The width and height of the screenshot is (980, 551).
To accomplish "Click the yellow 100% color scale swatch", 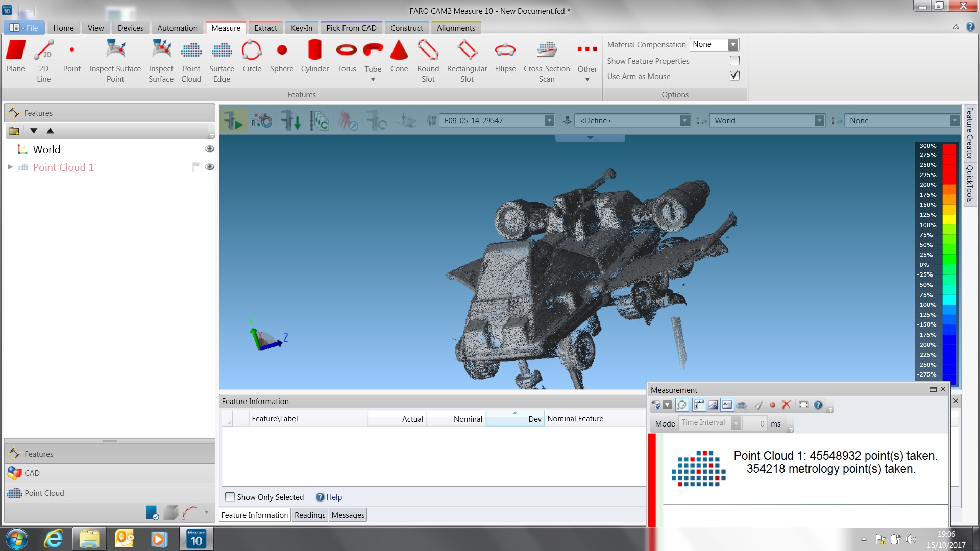I will click(x=949, y=220).
